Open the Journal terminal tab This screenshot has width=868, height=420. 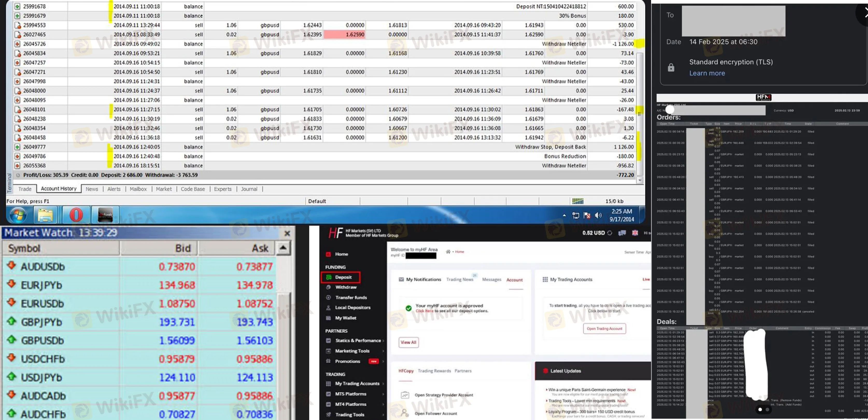249,189
